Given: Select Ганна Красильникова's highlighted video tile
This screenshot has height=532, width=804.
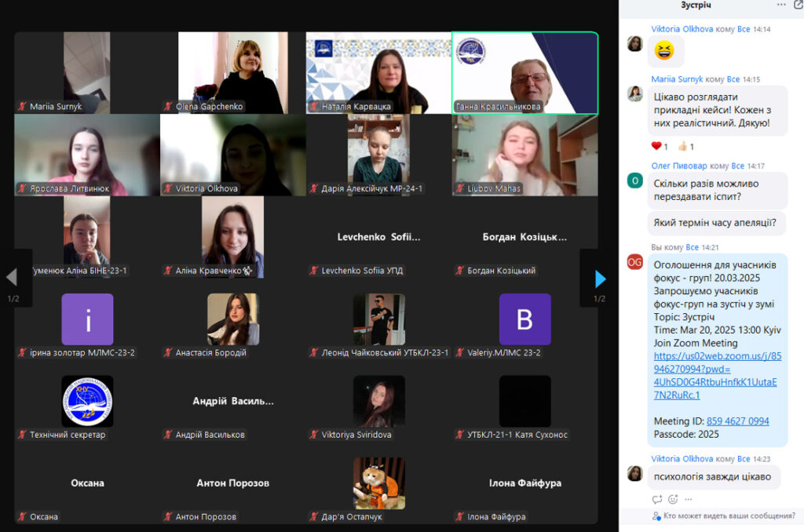Looking at the screenshot, I should click(x=524, y=72).
